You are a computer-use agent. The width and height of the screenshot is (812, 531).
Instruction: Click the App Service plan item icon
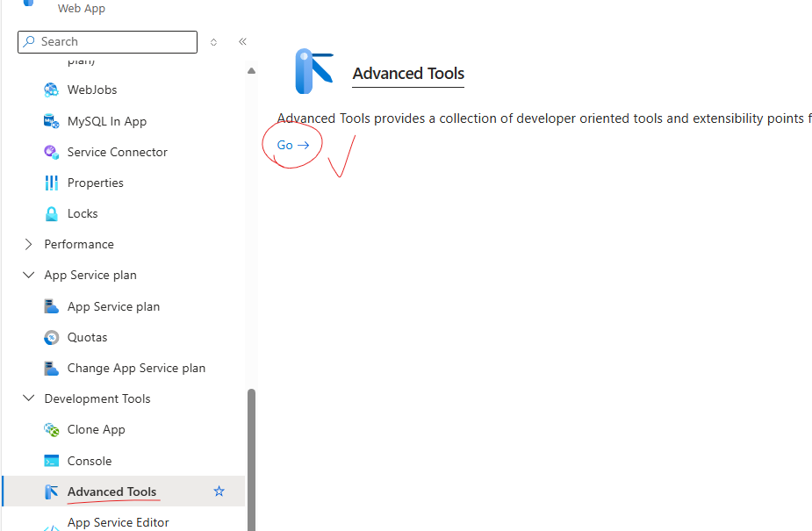pyautogui.click(x=51, y=306)
